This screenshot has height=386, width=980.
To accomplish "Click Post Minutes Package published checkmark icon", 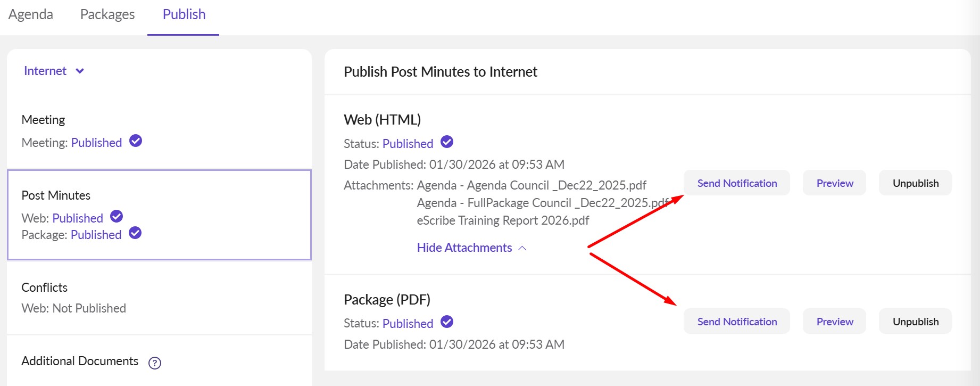I will 135,233.
